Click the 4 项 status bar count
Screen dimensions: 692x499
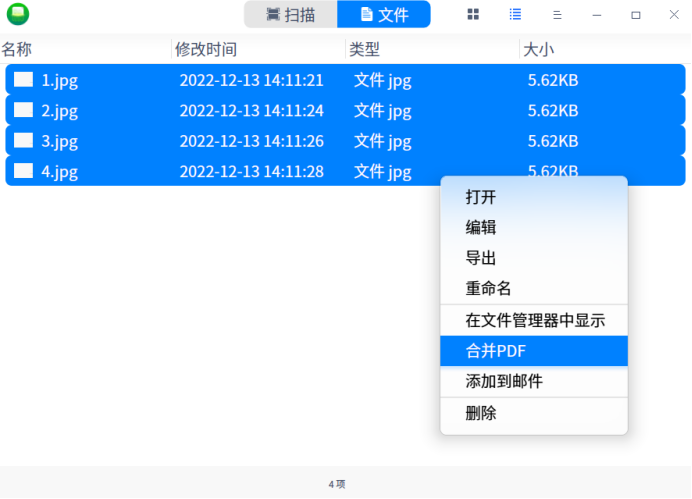(337, 484)
